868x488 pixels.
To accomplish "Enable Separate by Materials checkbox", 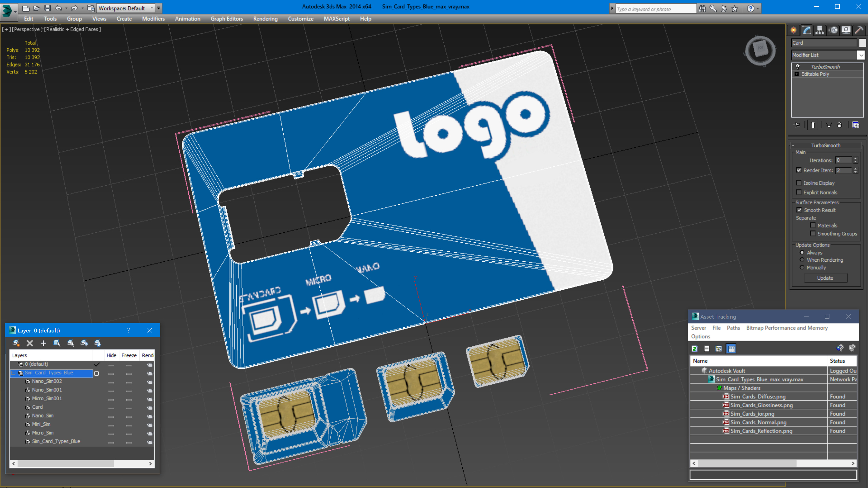I will coord(813,225).
